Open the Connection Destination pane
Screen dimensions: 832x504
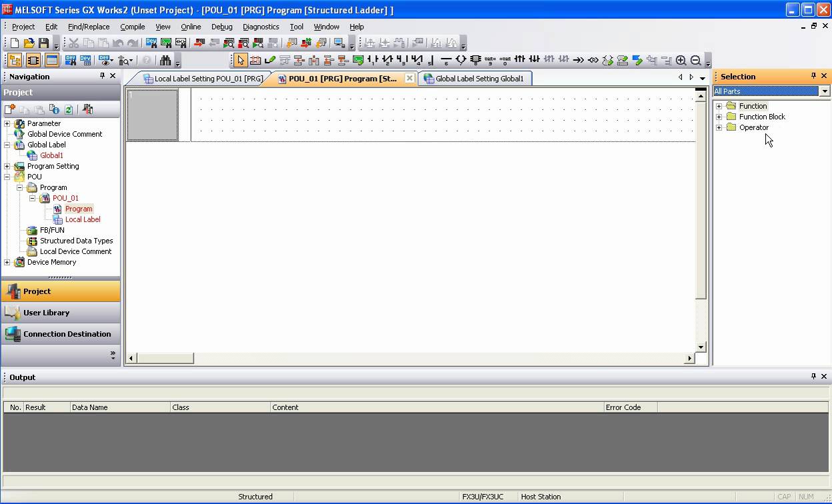click(61, 334)
